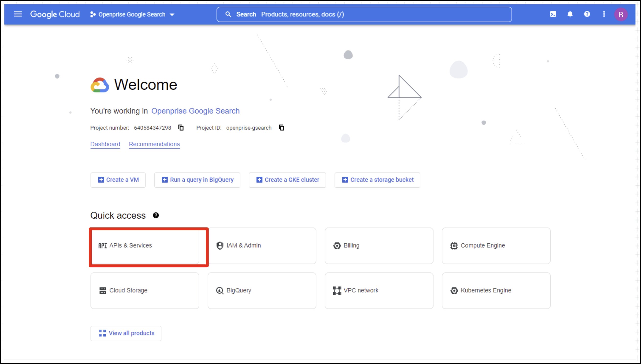Click the grid icon on View all products
The image size is (641, 364).
(102, 333)
